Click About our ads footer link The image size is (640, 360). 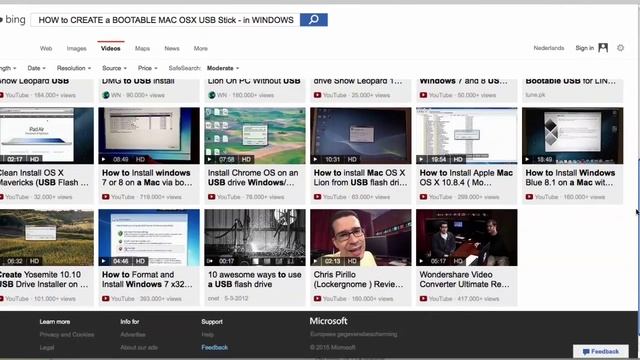(139, 347)
